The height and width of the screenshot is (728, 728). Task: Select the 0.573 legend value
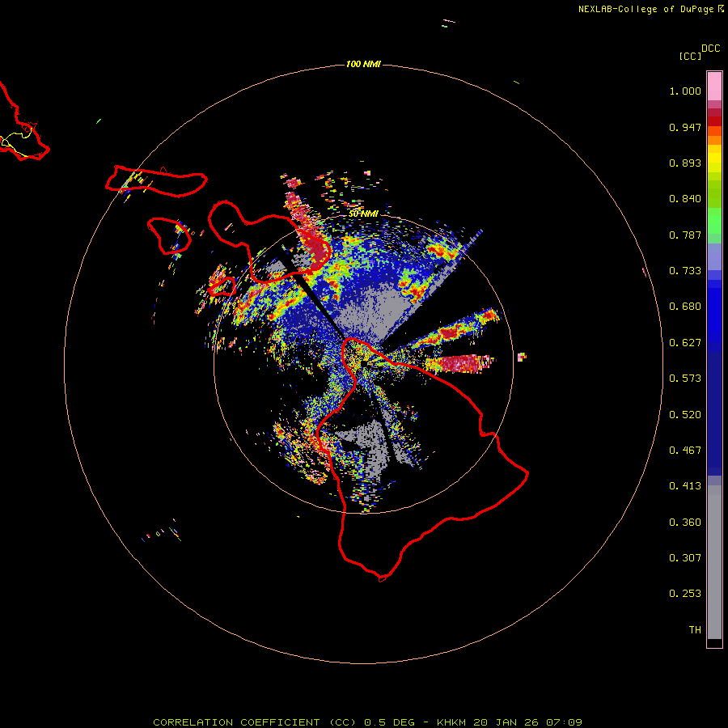coord(685,379)
